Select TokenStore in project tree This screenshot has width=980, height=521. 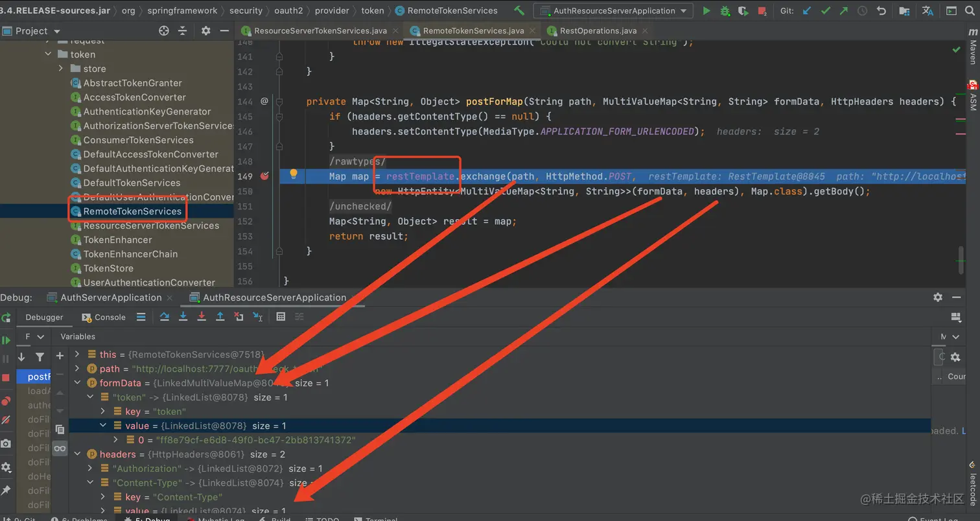(x=108, y=268)
